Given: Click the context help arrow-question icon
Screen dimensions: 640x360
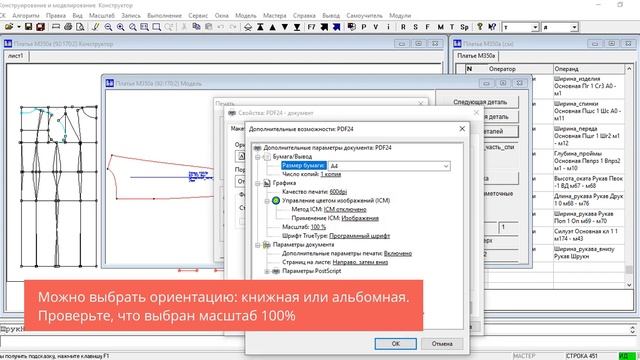Looking at the screenshot, I should pos(492,27).
